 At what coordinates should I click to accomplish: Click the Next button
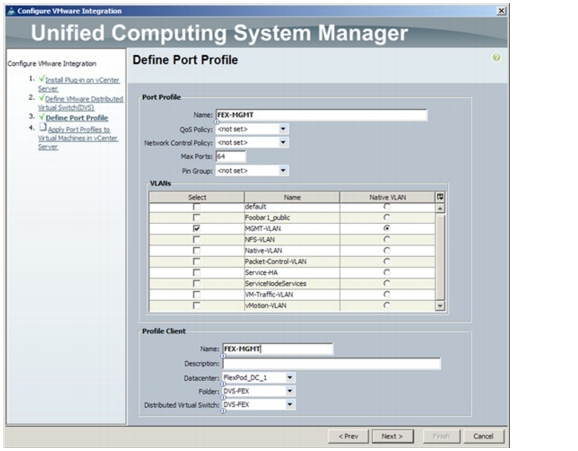tap(392, 436)
